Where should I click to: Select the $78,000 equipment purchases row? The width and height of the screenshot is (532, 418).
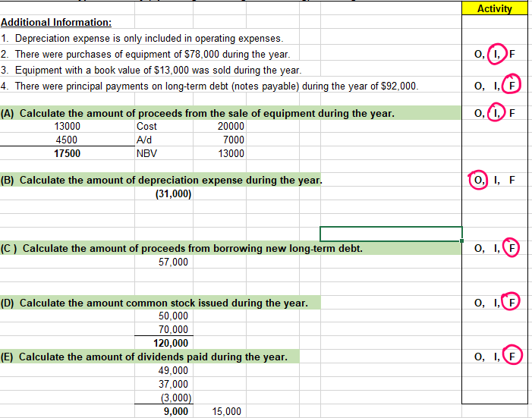[x=146, y=55]
